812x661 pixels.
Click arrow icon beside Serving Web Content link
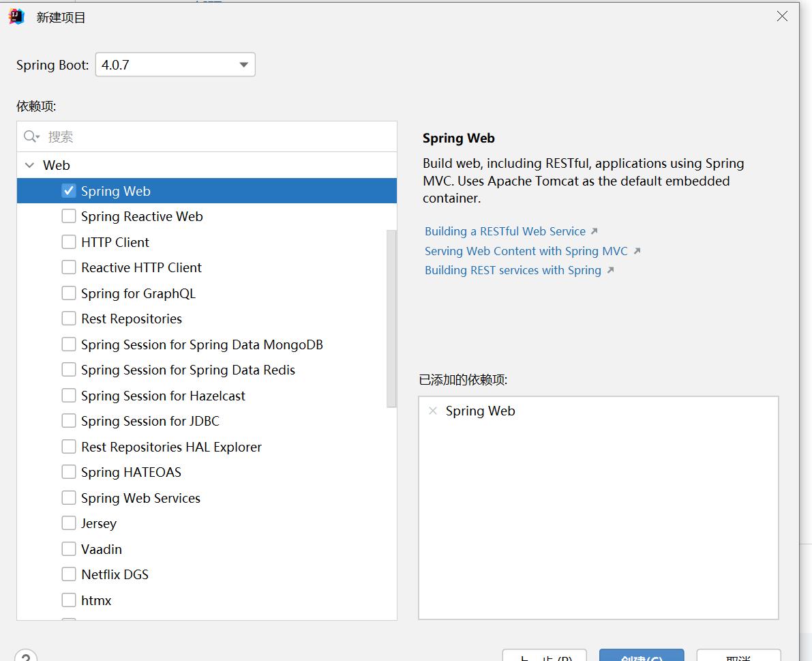[637, 251]
